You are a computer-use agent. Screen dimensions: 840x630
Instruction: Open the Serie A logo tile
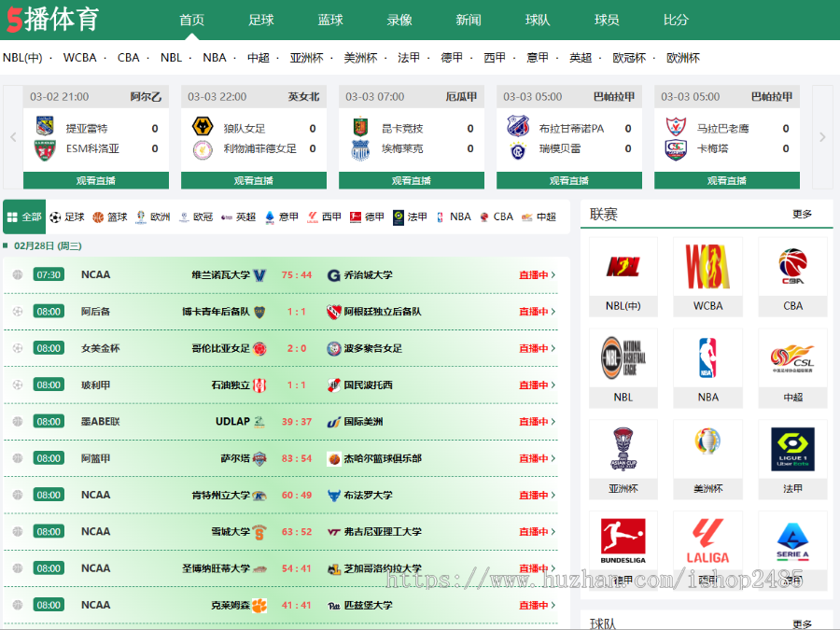[792, 540]
